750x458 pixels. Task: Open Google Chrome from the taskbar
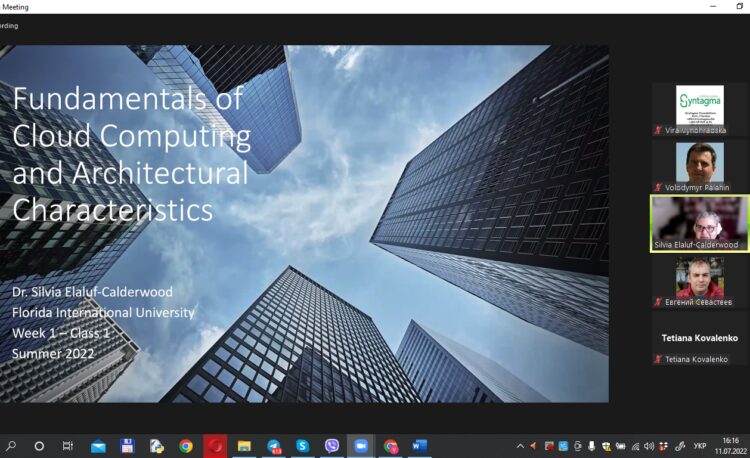(x=186, y=446)
